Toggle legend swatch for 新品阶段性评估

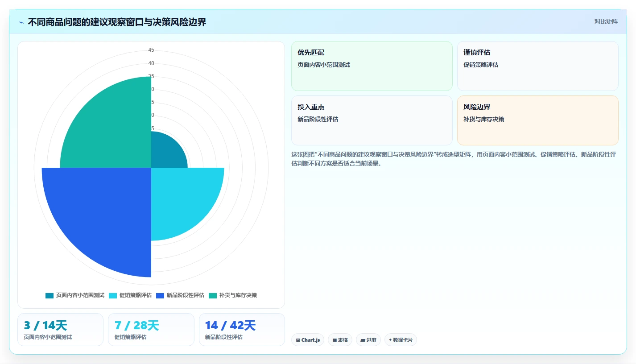pyautogui.click(x=160, y=295)
